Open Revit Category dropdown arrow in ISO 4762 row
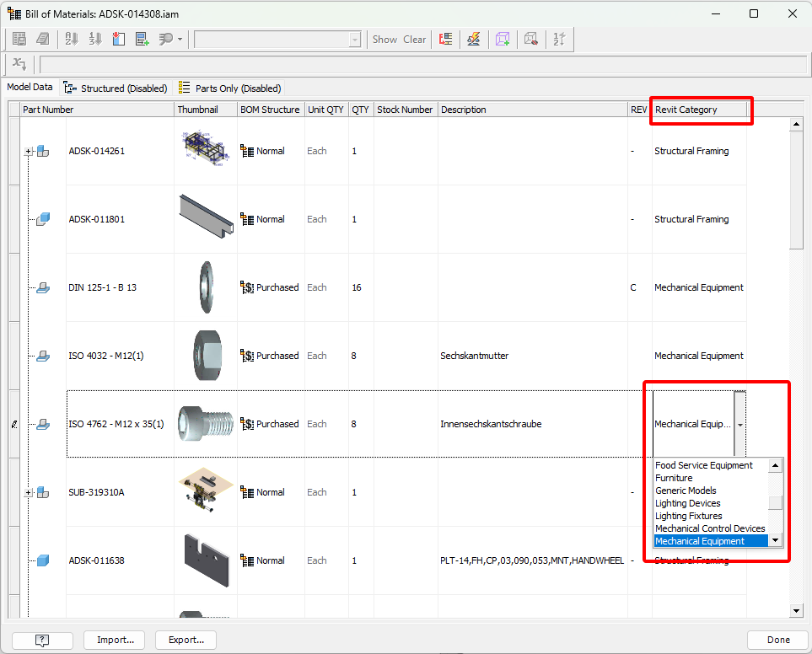The image size is (812, 654). 740,424
